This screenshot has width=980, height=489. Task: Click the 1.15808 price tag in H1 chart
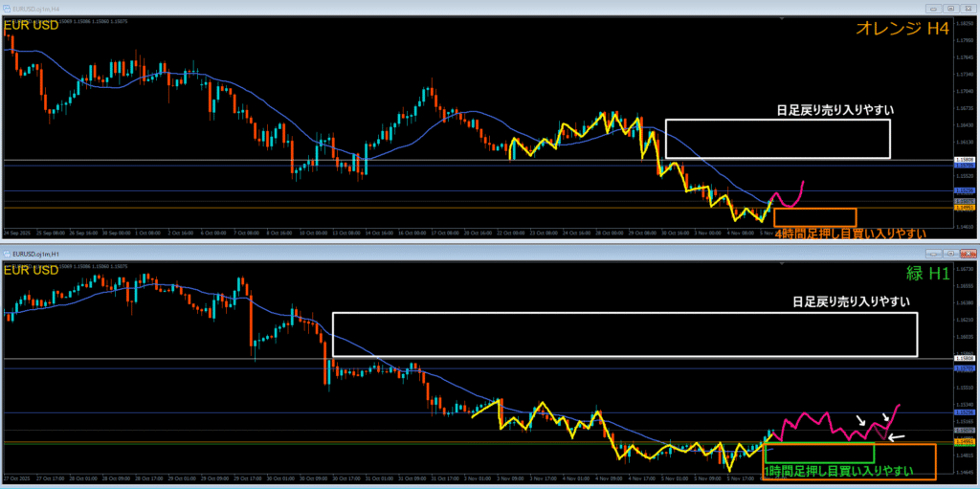pos(963,358)
